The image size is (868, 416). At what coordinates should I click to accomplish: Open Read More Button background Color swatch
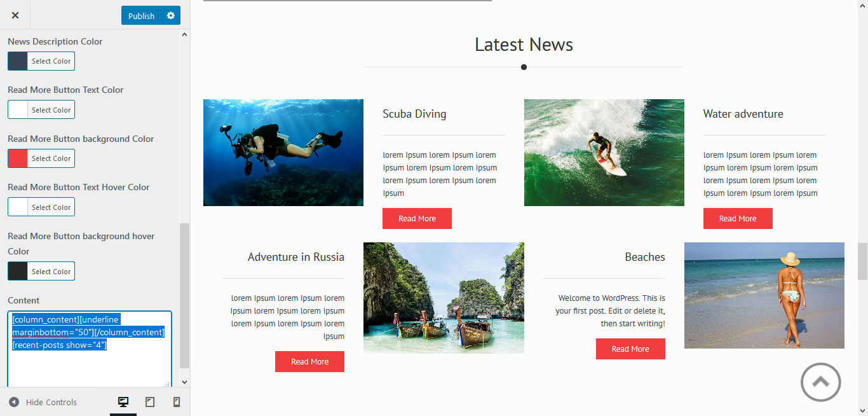pos(18,158)
